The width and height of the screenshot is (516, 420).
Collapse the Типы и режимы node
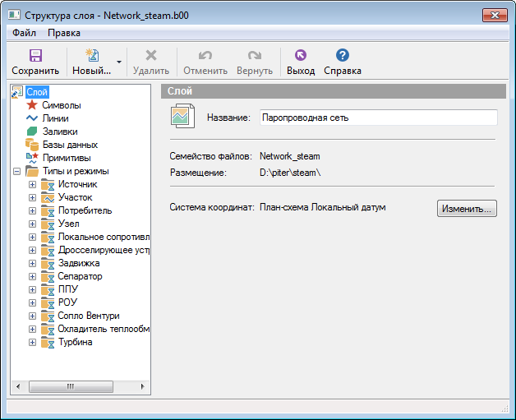point(17,171)
